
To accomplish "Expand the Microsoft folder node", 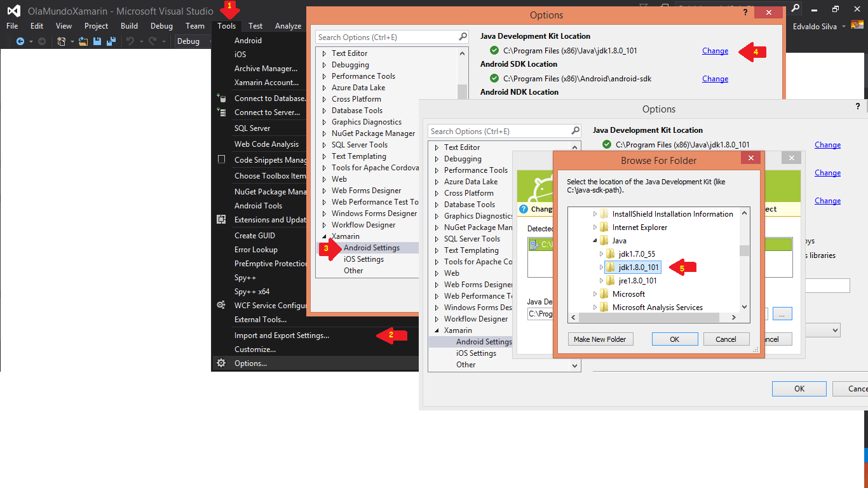I will (595, 294).
